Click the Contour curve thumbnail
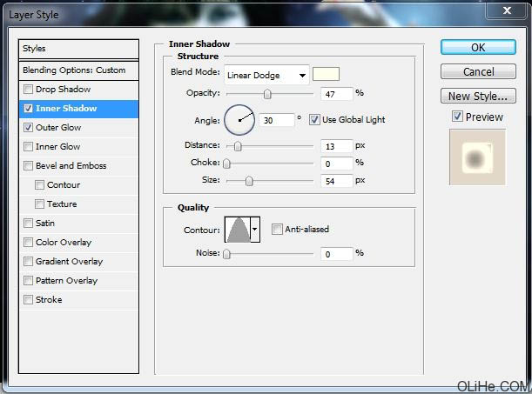The image size is (532, 394). [x=237, y=230]
